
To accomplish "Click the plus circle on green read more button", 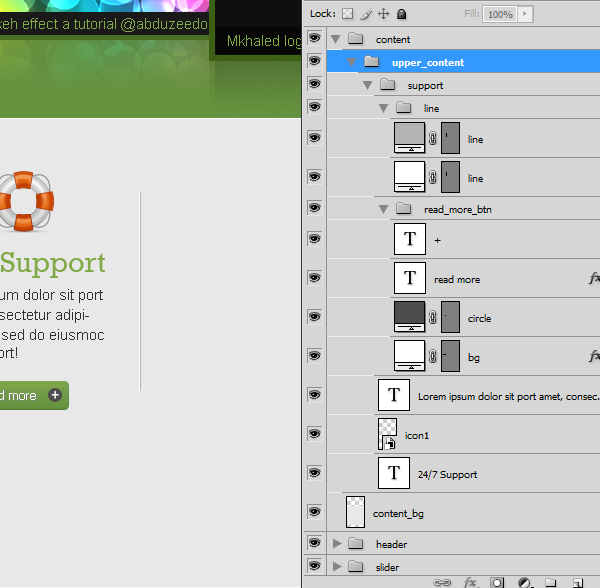I will point(55,395).
